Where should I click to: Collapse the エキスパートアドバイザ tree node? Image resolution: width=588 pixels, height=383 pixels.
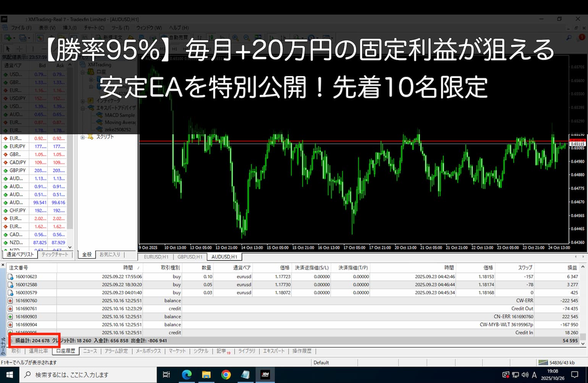83,108
